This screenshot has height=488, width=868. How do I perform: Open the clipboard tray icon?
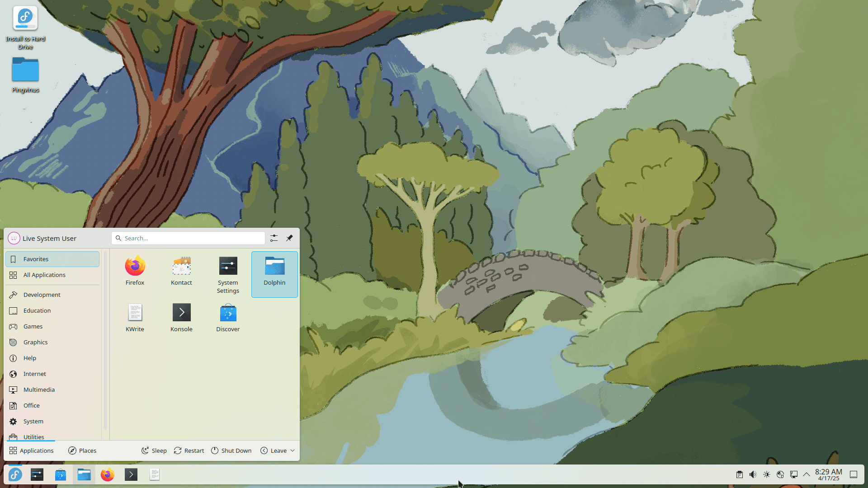click(740, 474)
